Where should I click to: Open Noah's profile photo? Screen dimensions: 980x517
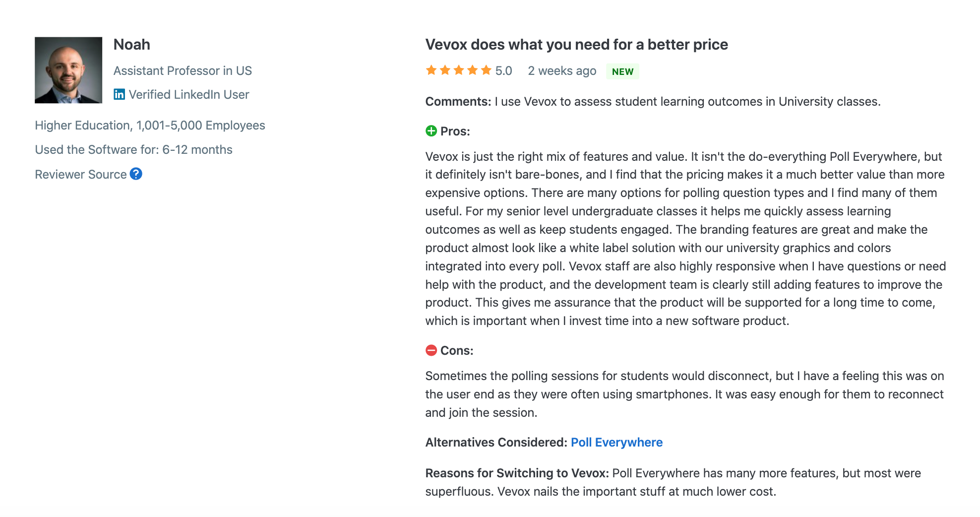(x=68, y=70)
